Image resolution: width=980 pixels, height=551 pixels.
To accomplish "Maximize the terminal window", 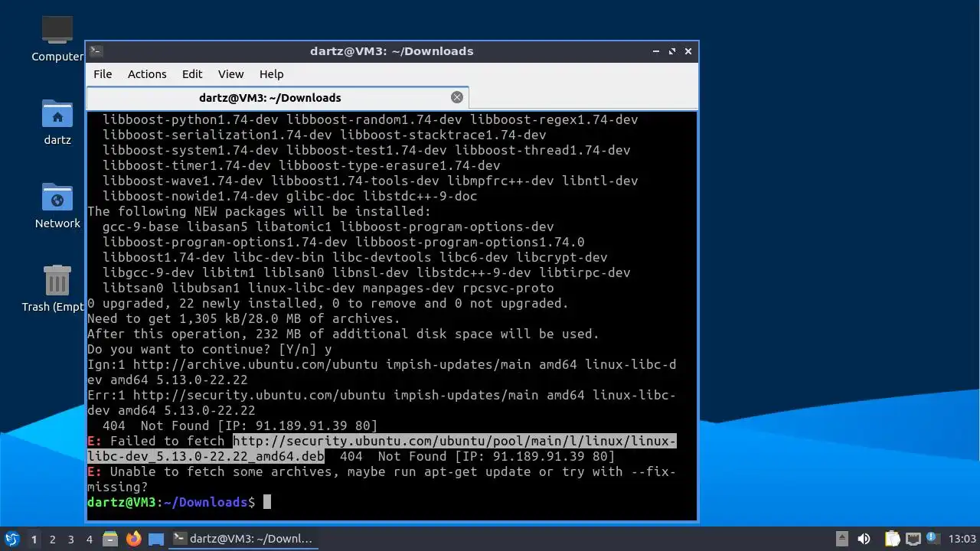I will [672, 51].
